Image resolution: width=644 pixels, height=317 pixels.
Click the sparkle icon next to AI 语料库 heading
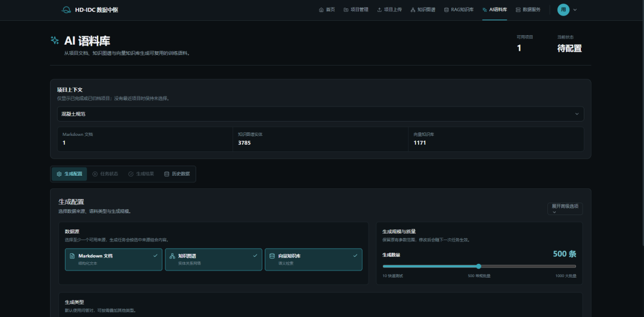tap(55, 41)
